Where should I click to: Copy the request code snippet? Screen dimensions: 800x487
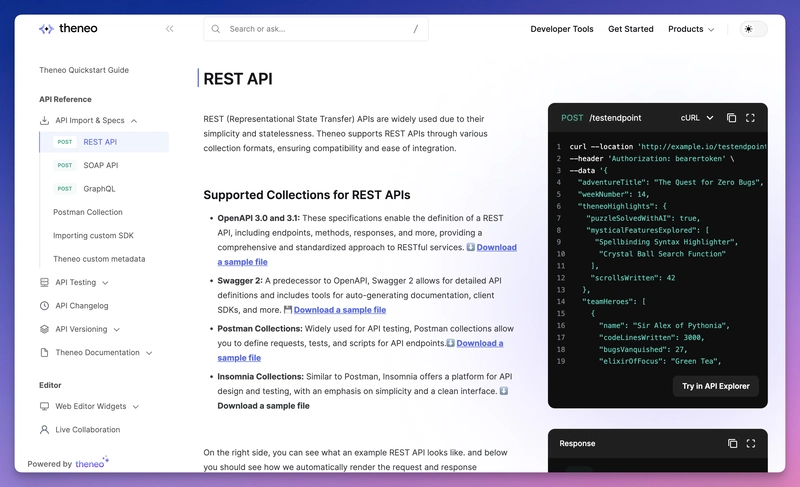(731, 118)
